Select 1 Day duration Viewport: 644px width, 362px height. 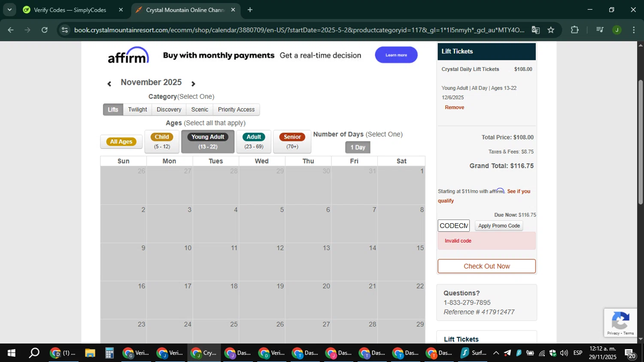point(358,147)
